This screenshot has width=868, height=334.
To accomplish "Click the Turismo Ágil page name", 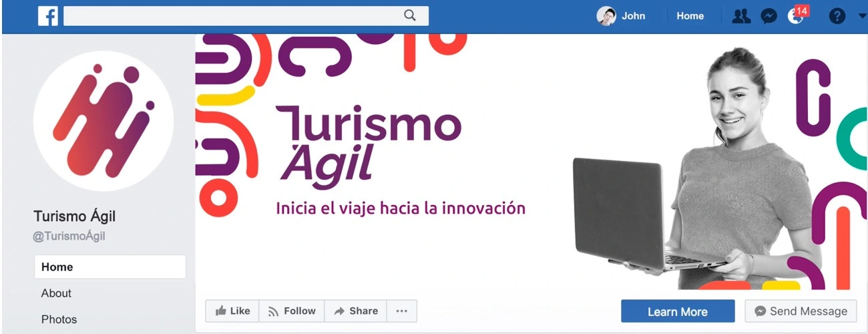I will point(75,216).
